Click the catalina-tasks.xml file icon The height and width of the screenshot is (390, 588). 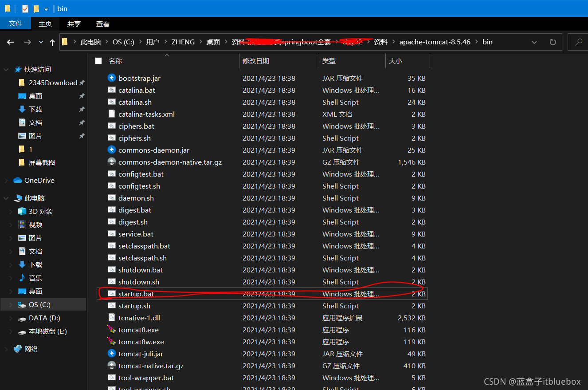112,114
